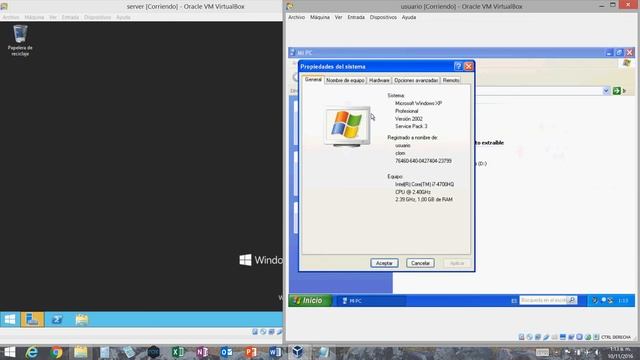Launch Google Chrome from host taskbar
The height and width of the screenshot is (360, 640).
56,352
